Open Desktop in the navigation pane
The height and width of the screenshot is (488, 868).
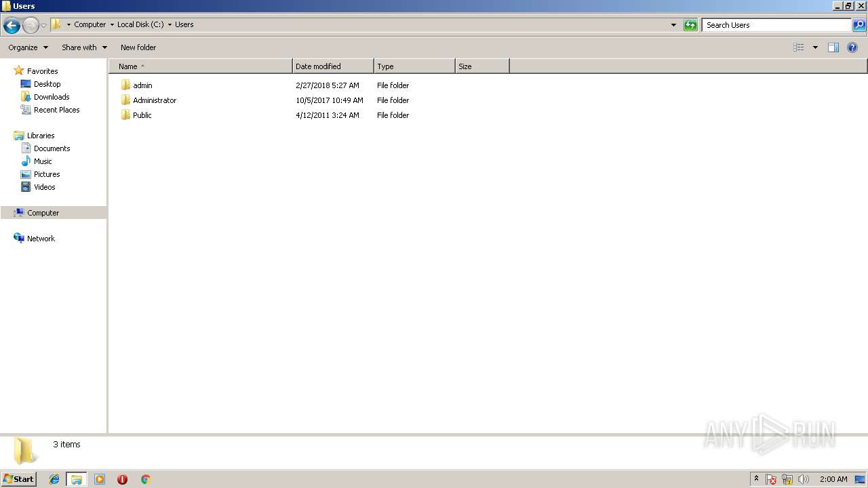(x=47, y=84)
